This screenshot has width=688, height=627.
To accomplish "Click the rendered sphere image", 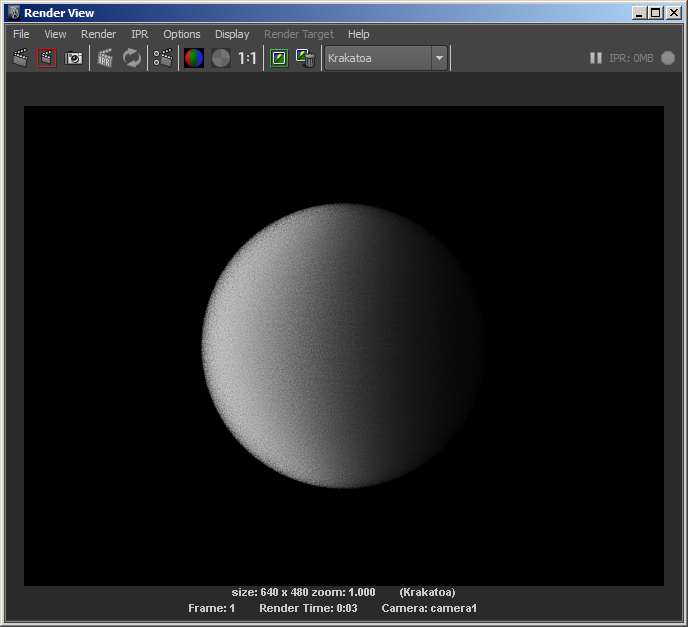I will [x=344, y=345].
